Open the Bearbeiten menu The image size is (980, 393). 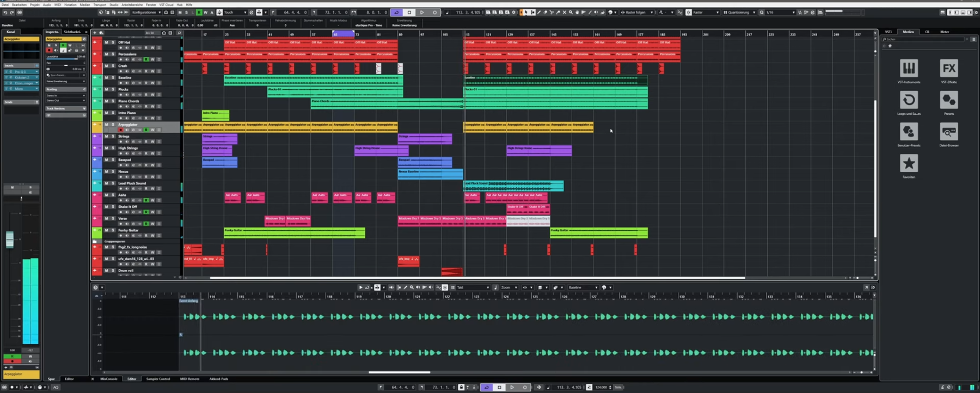point(19,4)
